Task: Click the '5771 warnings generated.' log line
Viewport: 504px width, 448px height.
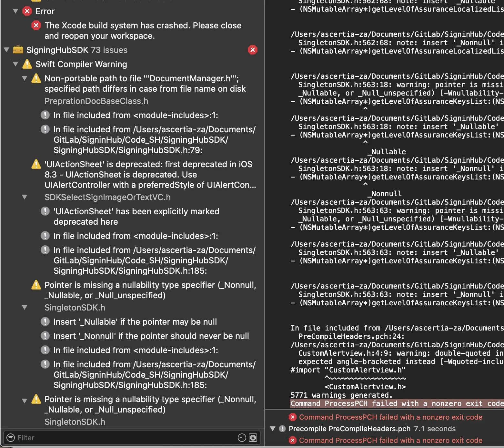Action: coord(341,395)
